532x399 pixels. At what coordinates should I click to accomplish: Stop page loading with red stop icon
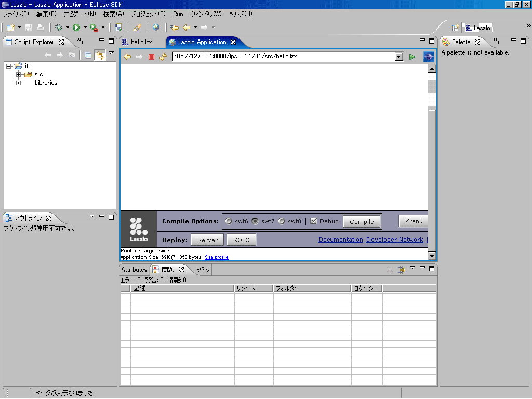click(x=151, y=57)
